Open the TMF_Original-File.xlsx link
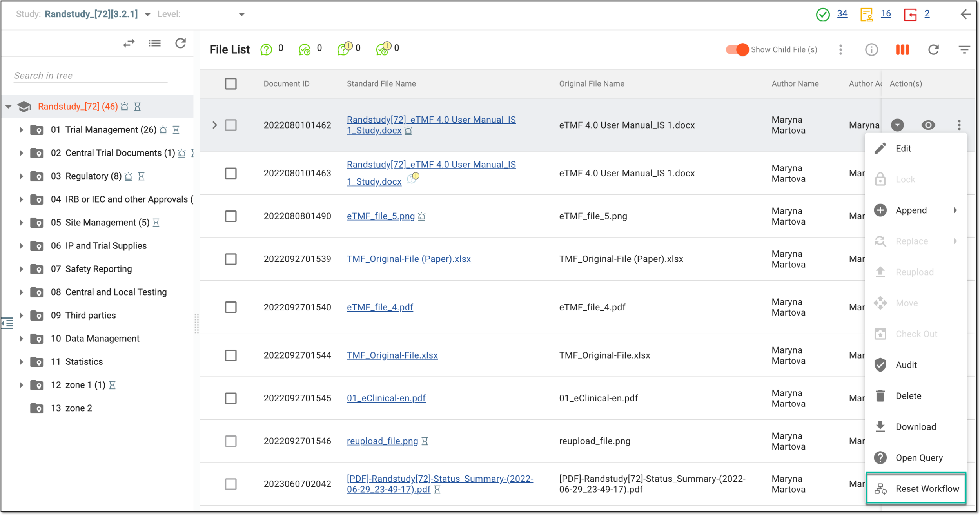Screen dimensions: 980x515 (x=392, y=355)
